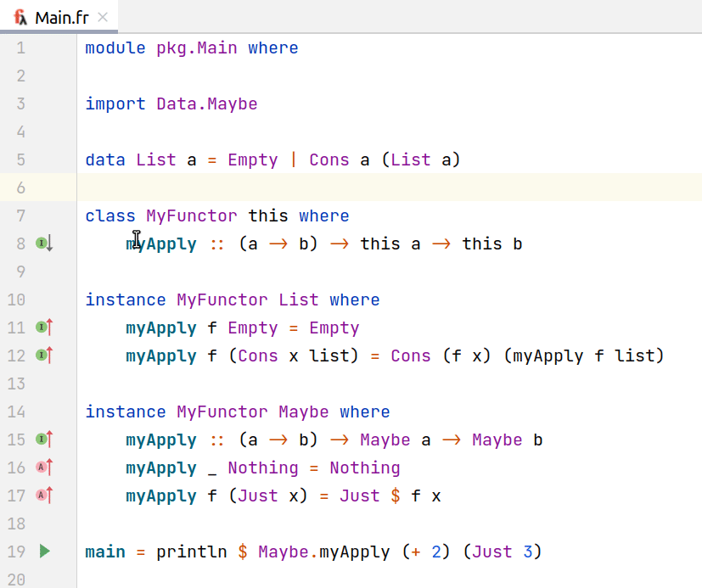Click 'myApply' signature on line 8
The height and width of the screenshot is (588, 702).
click(x=160, y=244)
